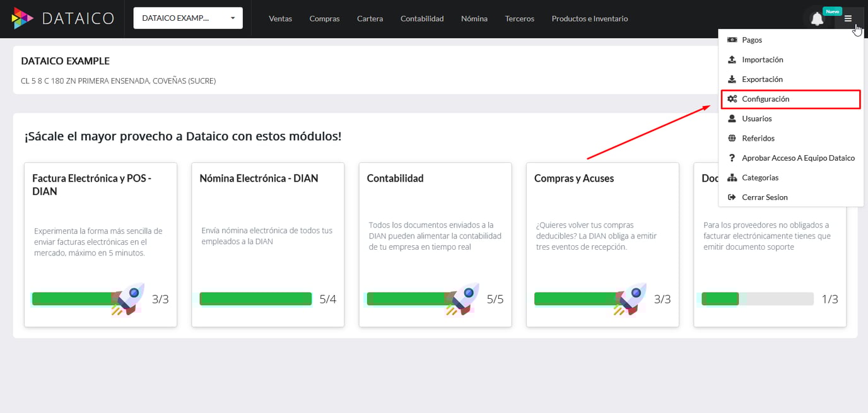
Task: Click the Importación upload icon
Action: [x=732, y=59]
